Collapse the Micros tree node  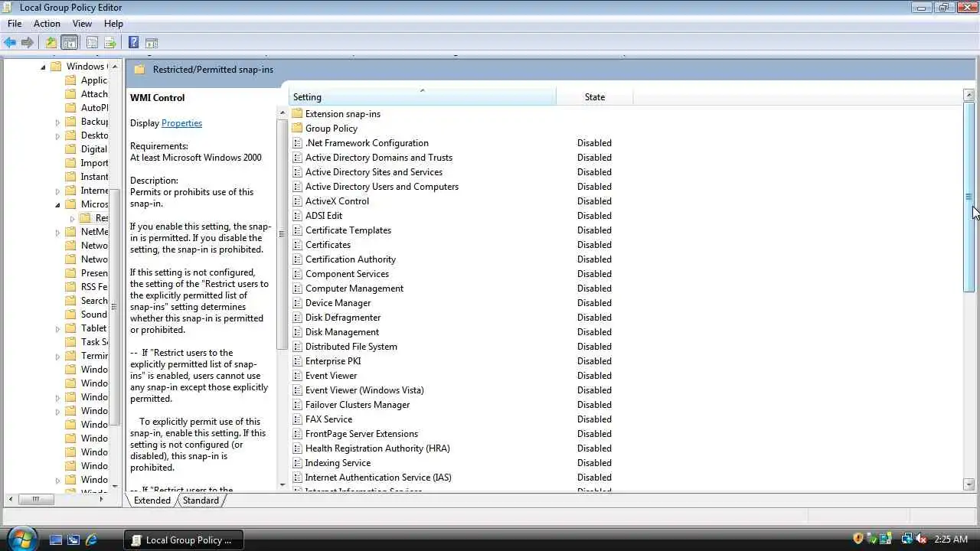click(57, 204)
